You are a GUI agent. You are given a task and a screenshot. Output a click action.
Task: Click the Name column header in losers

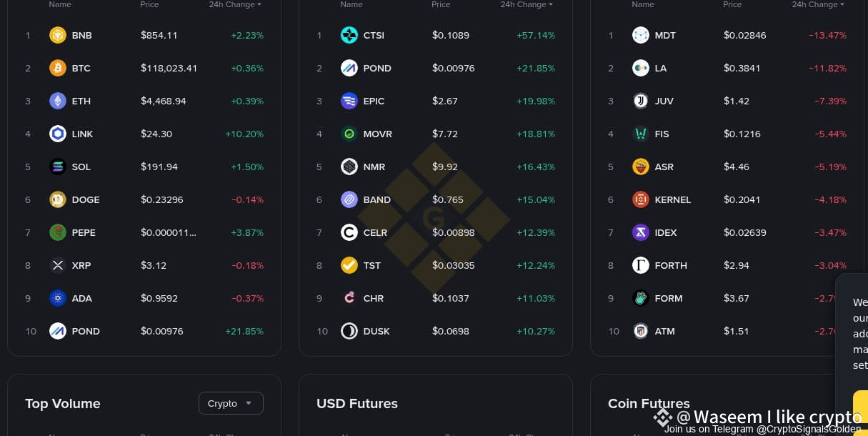pyautogui.click(x=643, y=4)
